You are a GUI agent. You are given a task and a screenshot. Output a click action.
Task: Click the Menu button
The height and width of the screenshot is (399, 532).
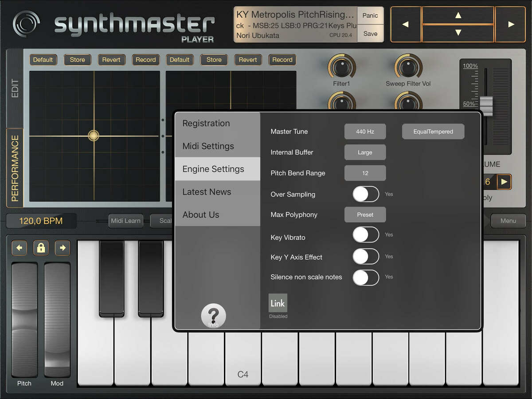point(508,221)
